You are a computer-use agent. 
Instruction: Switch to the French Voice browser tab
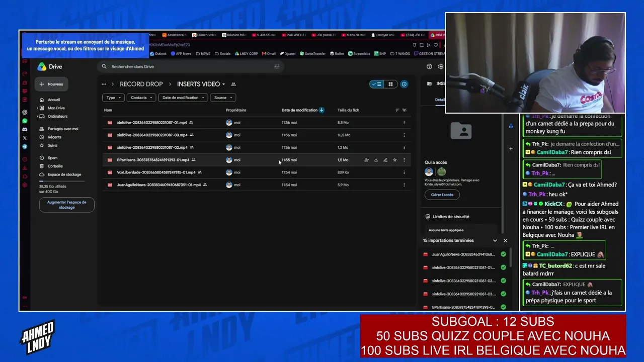pos(204,35)
